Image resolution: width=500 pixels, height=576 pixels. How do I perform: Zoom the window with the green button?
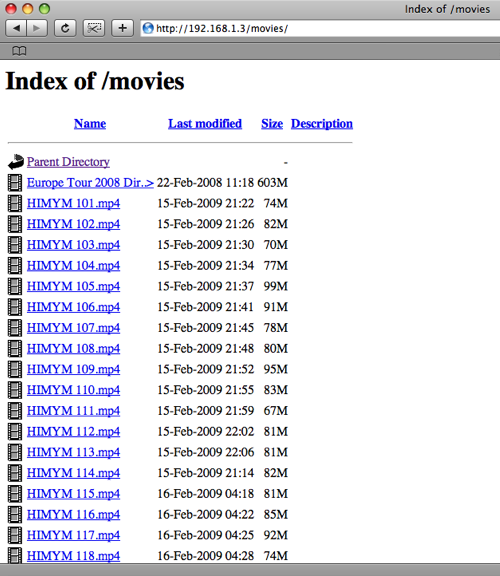pos(44,8)
